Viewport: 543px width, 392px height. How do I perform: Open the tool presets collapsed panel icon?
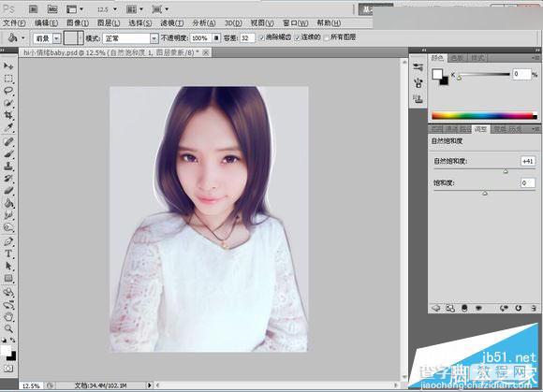tap(418, 66)
